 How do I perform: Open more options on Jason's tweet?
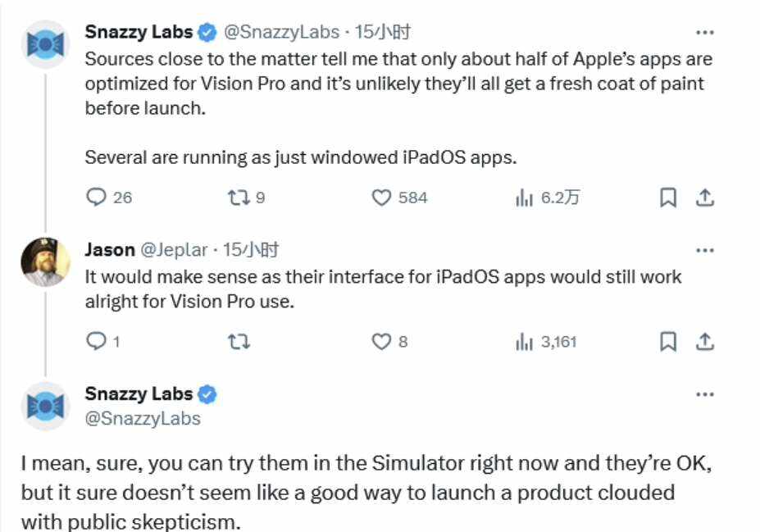(704, 250)
